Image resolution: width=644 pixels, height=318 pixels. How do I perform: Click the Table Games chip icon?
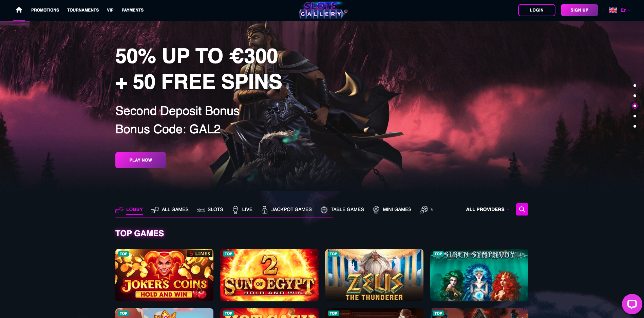point(324,210)
